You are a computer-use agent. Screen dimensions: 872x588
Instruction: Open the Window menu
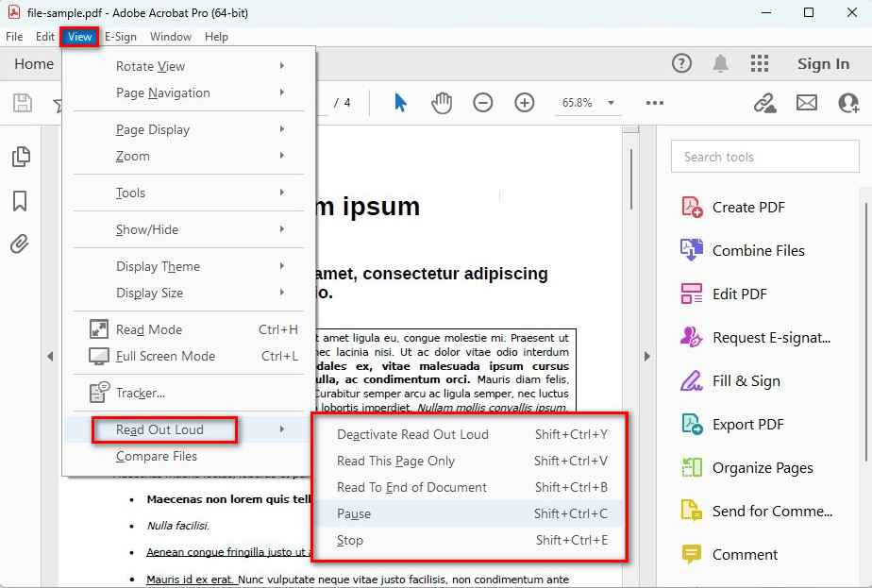point(171,37)
